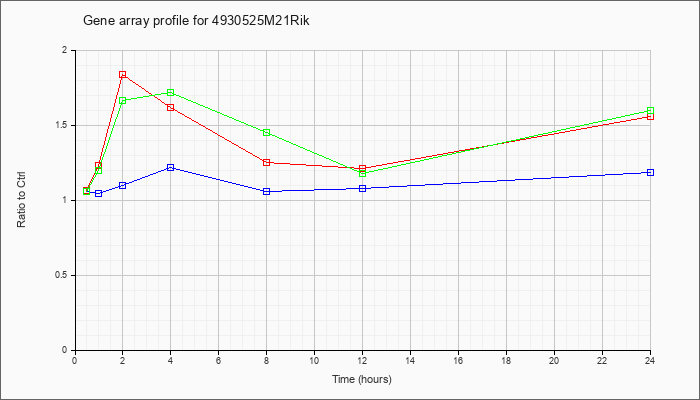The width and height of the screenshot is (700, 400).
Task: Click the green marker at 24 hours
Action: (x=650, y=110)
